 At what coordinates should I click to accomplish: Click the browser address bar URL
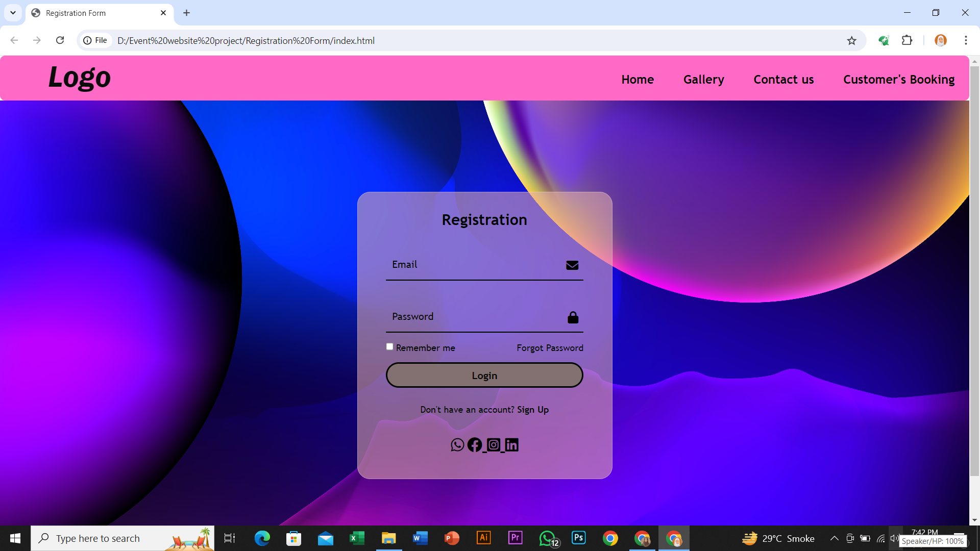point(246,40)
